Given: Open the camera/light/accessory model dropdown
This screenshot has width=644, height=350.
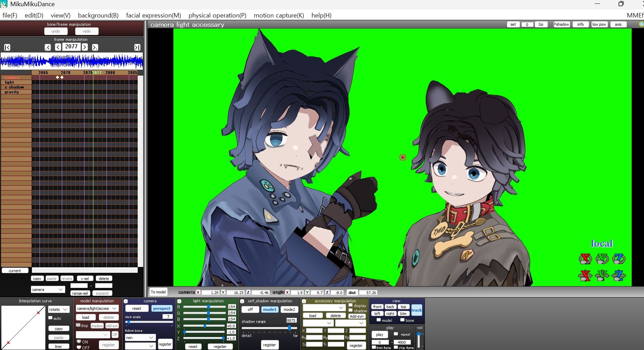Looking at the screenshot, I should coord(97,308).
